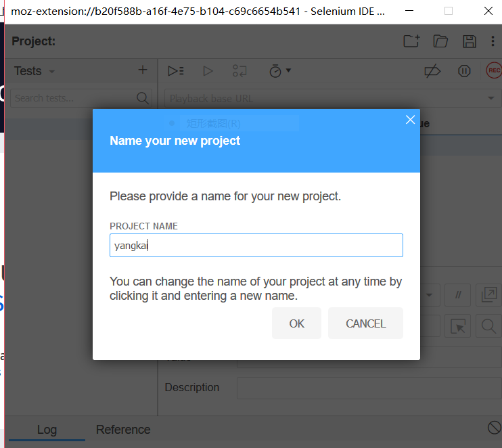Image resolution: width=502 pixels, height=448 pixels.
Task: Open the three-dot more options menu
Action: [x=493, y=41]
